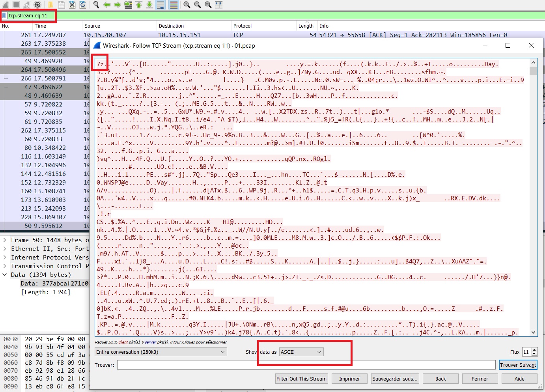Reload the pcap file
The height and width of the screenshot is (392, 545).
(83, 5)
